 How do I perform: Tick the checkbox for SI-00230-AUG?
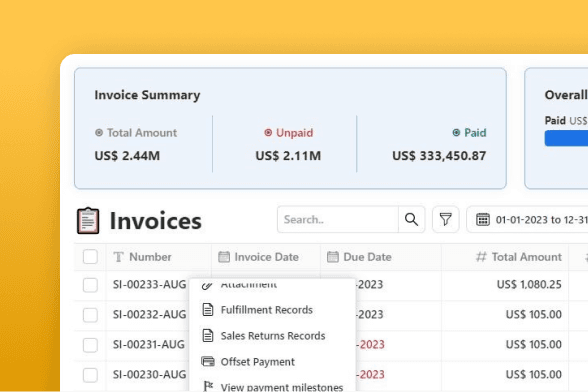pos(90,375)
